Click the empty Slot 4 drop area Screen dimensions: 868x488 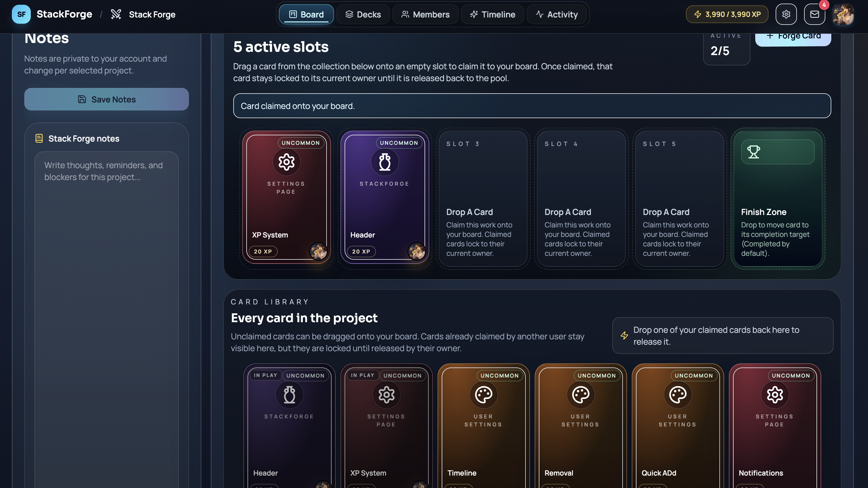pyautogui.click(x=581, y=198)
